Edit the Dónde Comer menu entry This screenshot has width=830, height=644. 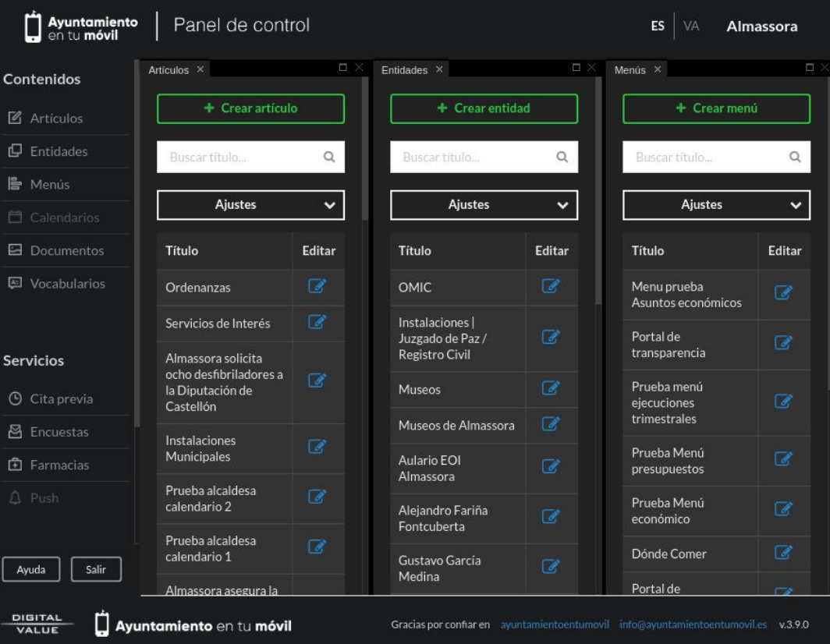[x=783, y=553]
